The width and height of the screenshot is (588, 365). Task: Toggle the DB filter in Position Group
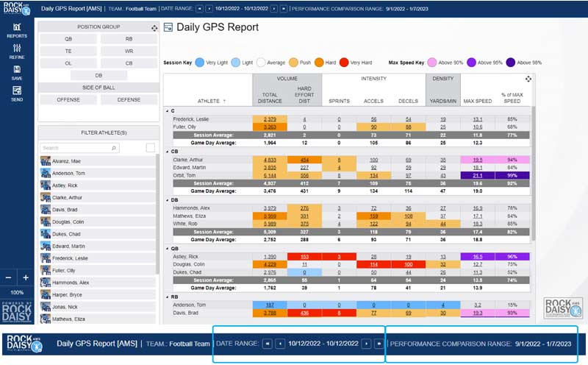coord(98,75)
